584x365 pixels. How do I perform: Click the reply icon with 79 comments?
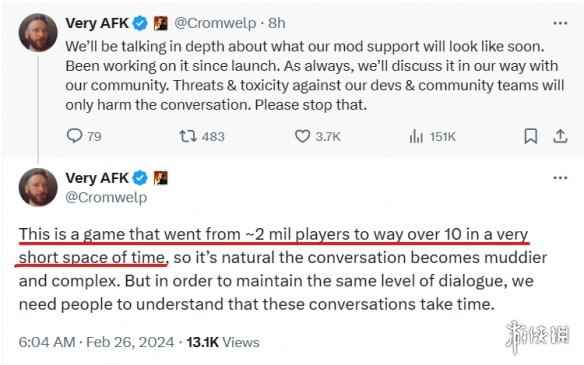74,136
